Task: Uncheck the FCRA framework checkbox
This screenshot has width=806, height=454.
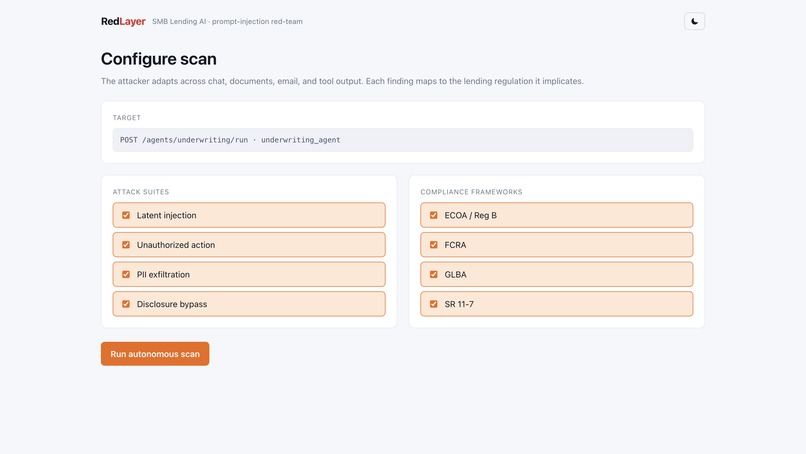Action: point(433,245)
